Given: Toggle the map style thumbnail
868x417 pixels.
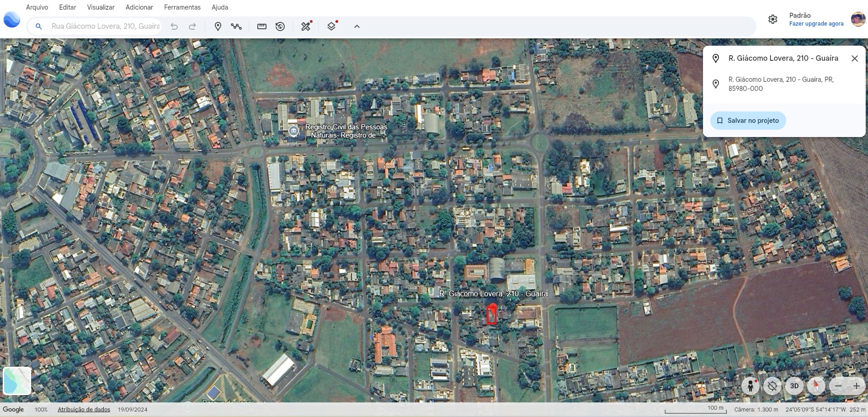Looking at the screenshot, I should [x=17, y=380].
